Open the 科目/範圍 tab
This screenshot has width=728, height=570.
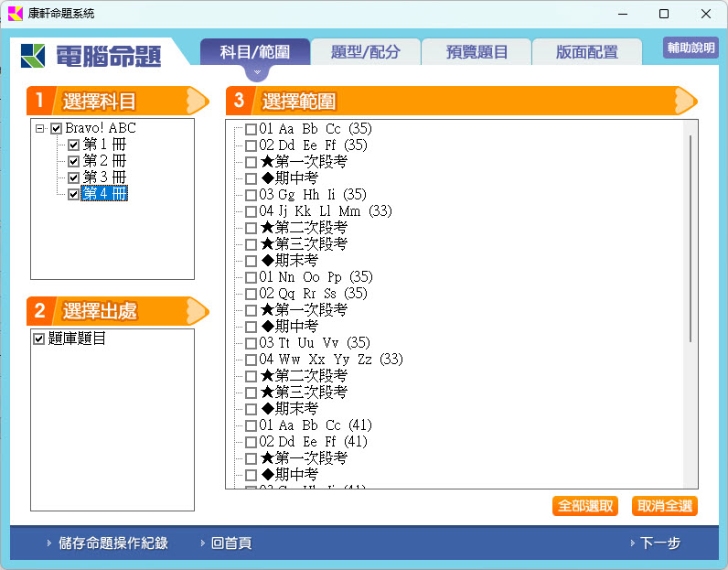click(x=255, y=52)
